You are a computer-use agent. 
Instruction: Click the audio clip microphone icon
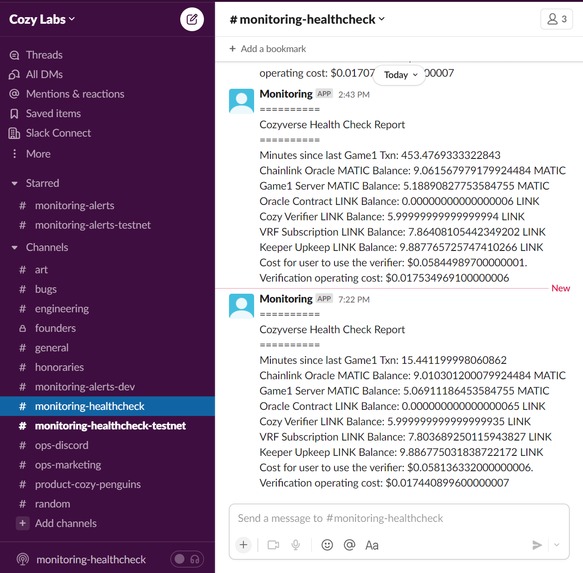(296, 545)
